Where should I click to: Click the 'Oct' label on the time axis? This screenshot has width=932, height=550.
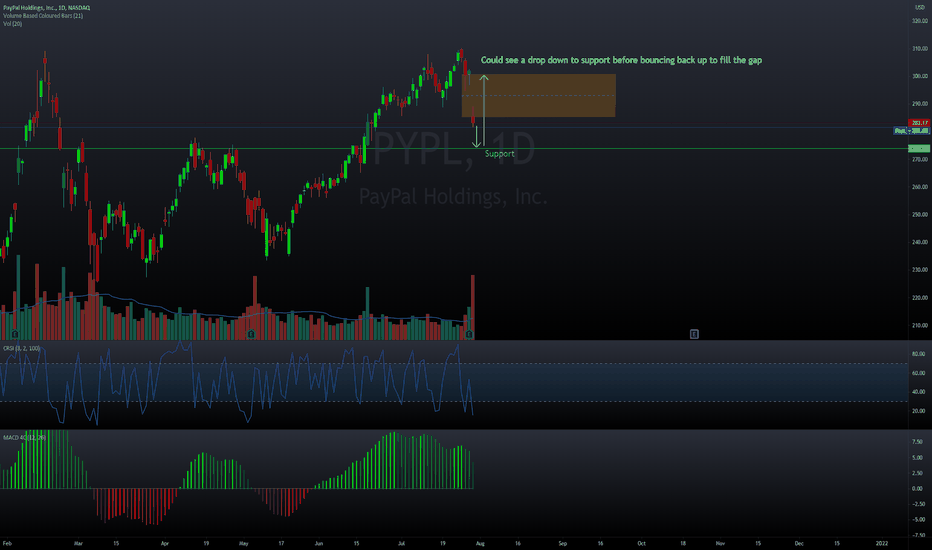(641, 543)
